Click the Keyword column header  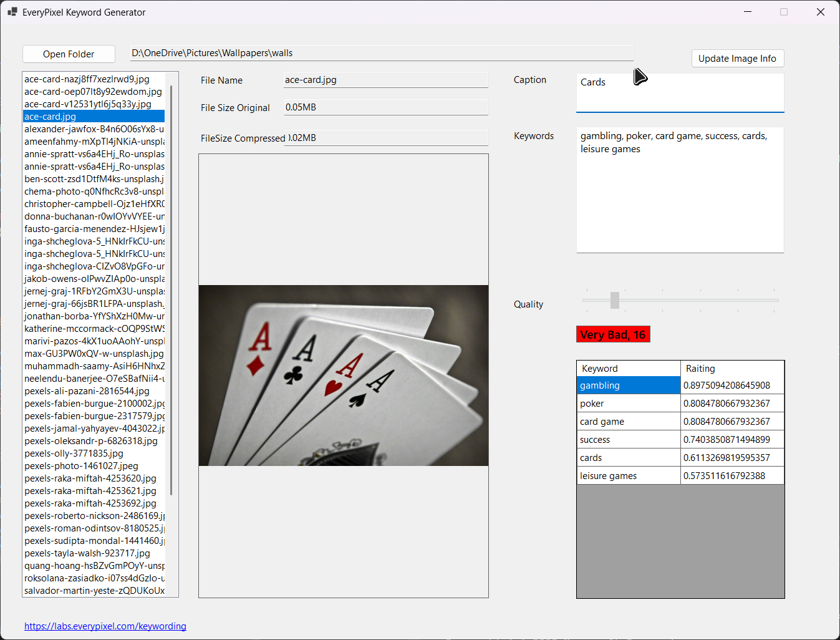coord(628,368)
